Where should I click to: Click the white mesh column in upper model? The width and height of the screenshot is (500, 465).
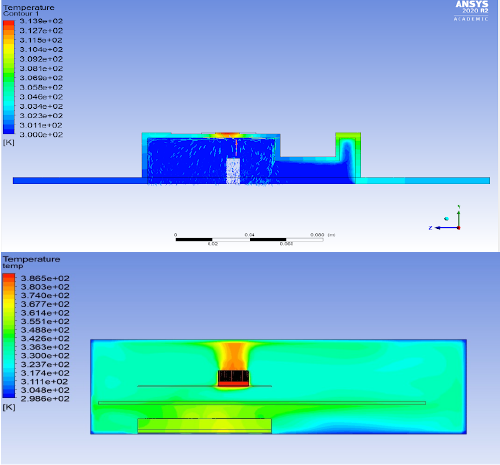[x=233, y=171]
